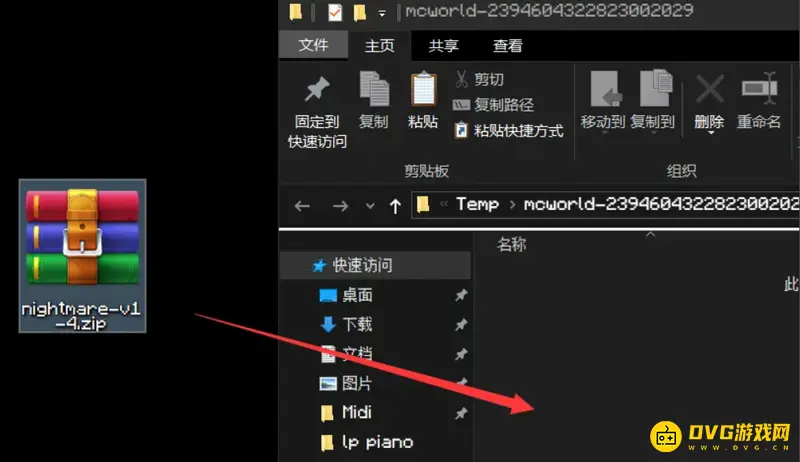Click Temp in the address breadcrumb
Screen dimensions: 800x462
[x=477, y=204]
